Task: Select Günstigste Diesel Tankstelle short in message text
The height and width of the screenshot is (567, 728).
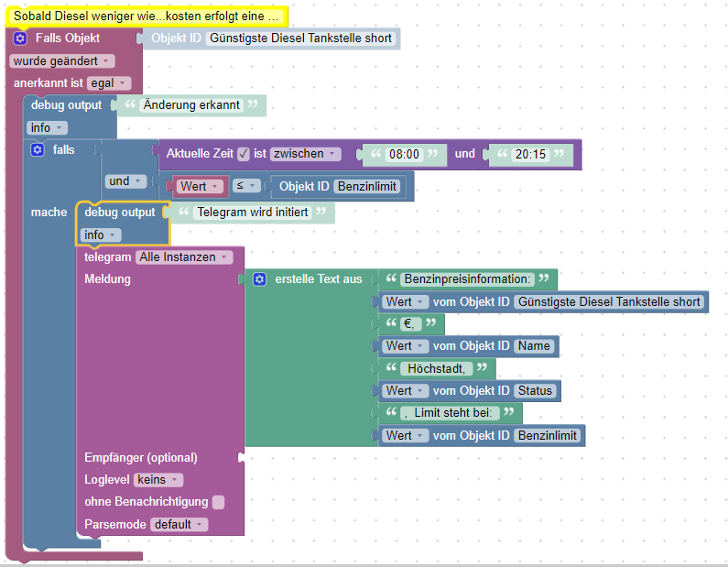Action: [x=609, y=302]
